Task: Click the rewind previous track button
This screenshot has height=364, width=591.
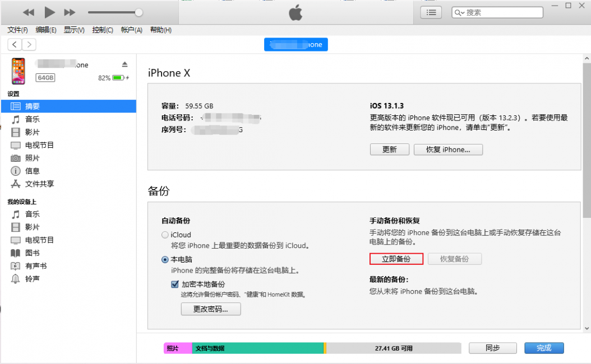Action: point(28,12)
